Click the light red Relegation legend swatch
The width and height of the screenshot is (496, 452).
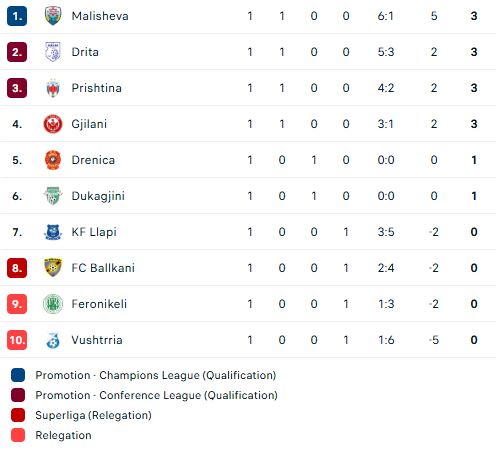point(18,435)
